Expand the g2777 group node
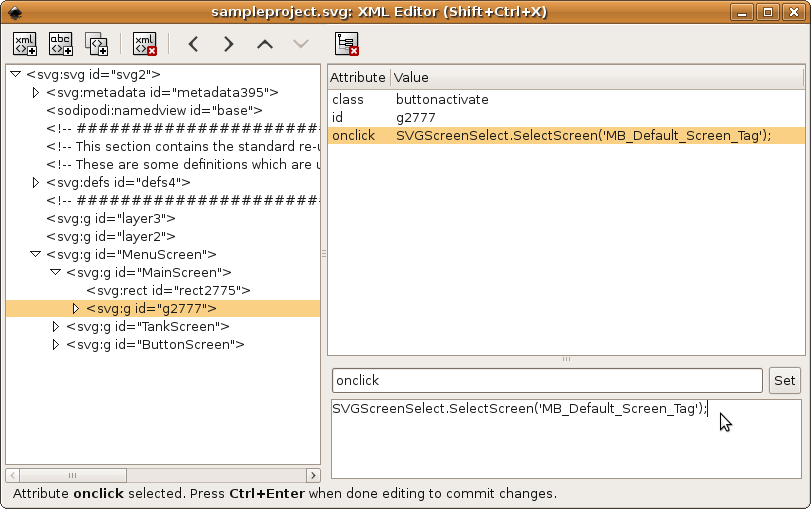The height and width of the screenshot is (509, 811). pyautogui.click(x=76, y=308)
